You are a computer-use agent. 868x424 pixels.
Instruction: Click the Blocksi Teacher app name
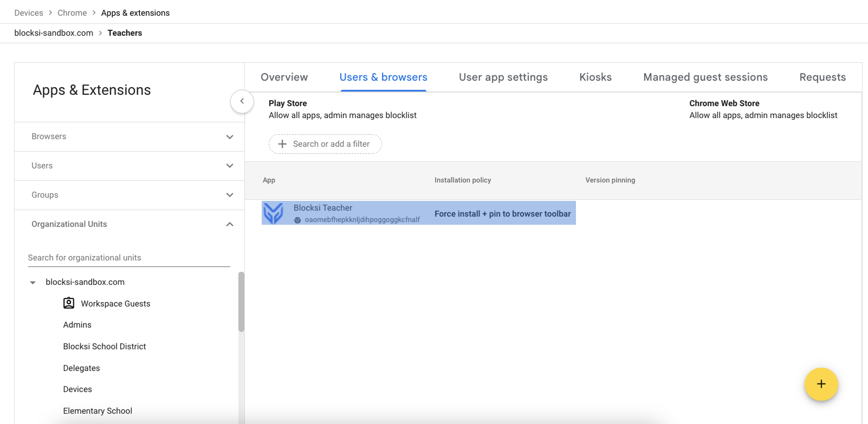pos(323,208)
